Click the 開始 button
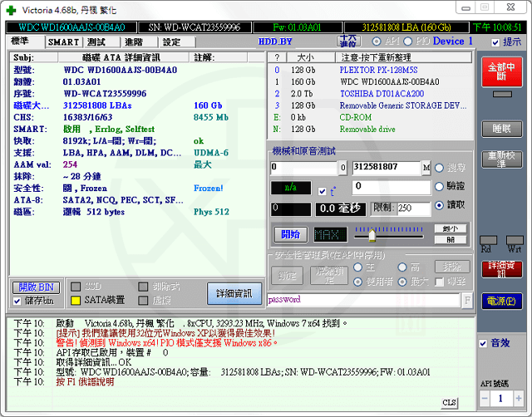Viewport: 532px width, 417px height. pos(291,234)
